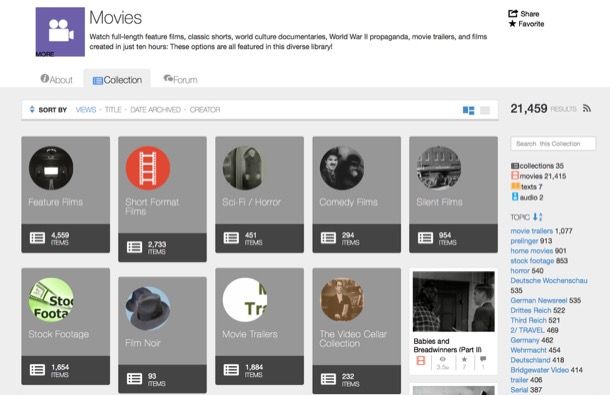Click favorites star under Babies and Breadwinners
Screen dimensions: 610x395
click(464, 359)
